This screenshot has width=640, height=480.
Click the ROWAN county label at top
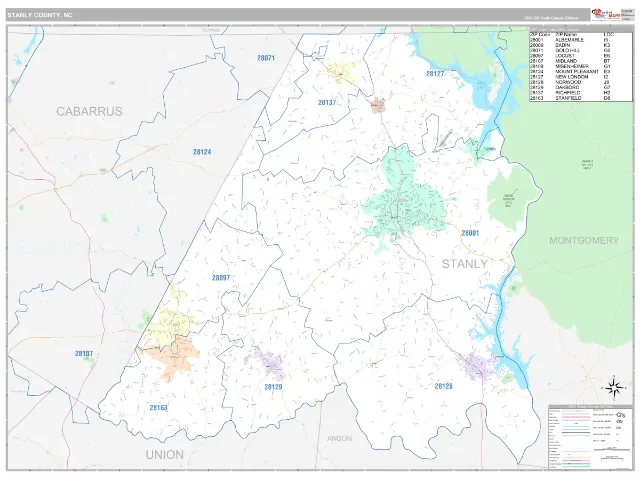click(211, 30)
